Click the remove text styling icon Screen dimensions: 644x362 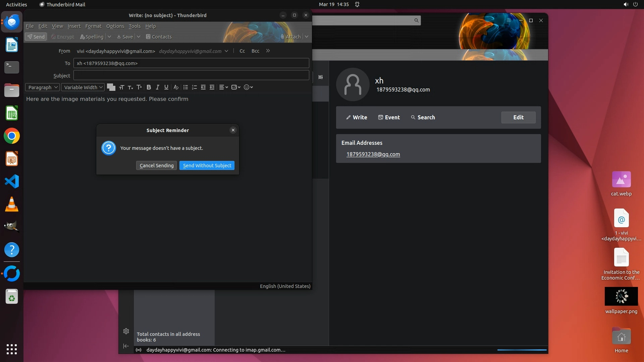click(176, 87)
